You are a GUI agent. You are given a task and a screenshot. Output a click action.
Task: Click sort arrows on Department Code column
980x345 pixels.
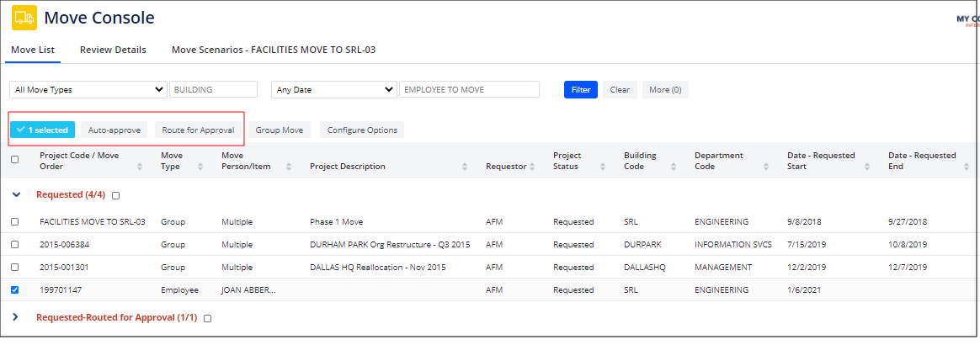[x=765, y=167]
